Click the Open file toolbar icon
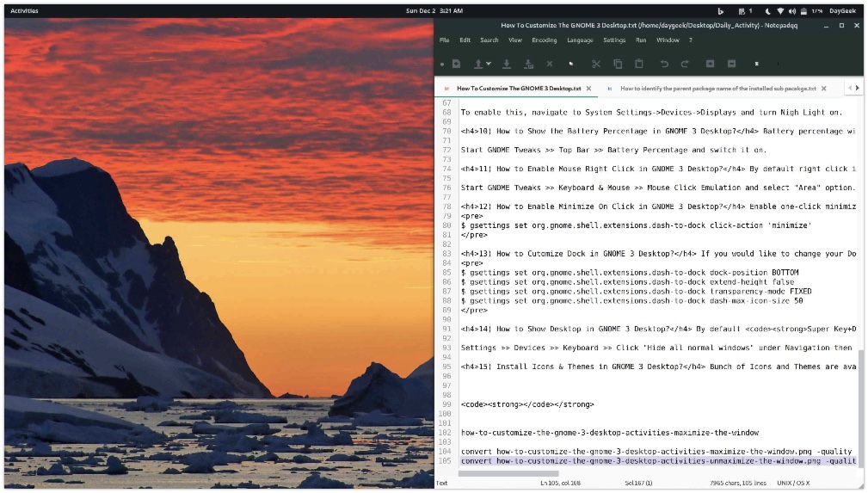 (x=477, y=64)
